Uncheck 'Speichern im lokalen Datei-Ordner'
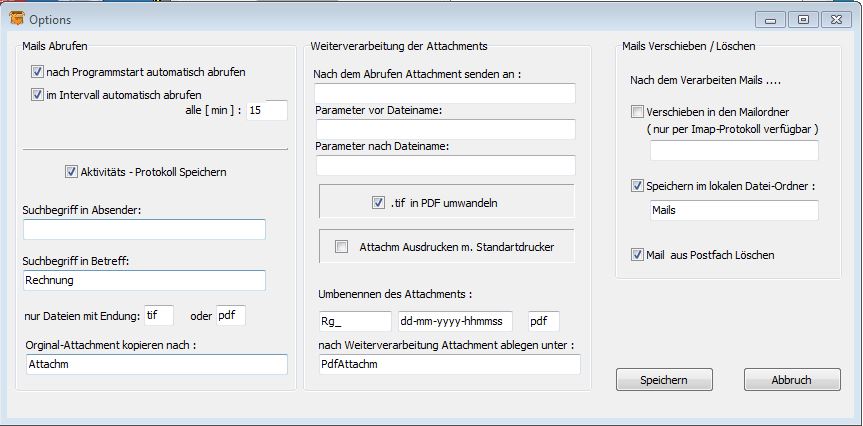Image resolution: width=863 pixels, height=426 pixels. pyautogui.click(x=637, y=185)
